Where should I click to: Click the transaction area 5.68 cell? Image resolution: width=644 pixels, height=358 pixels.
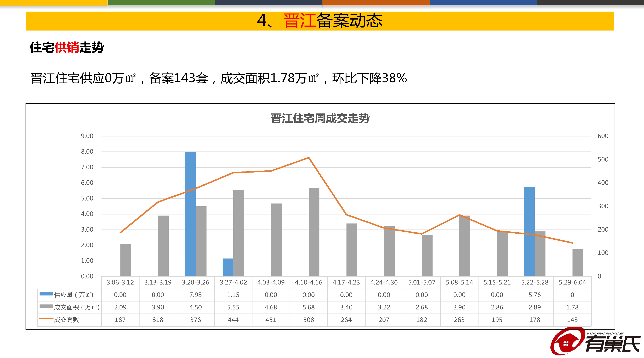309,308
